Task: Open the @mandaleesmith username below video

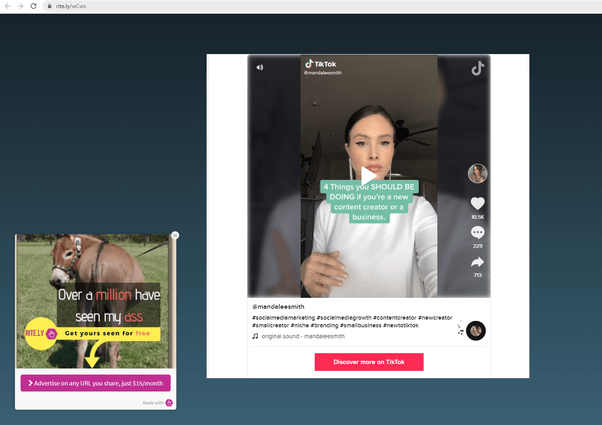Action: tap(278, 307)
